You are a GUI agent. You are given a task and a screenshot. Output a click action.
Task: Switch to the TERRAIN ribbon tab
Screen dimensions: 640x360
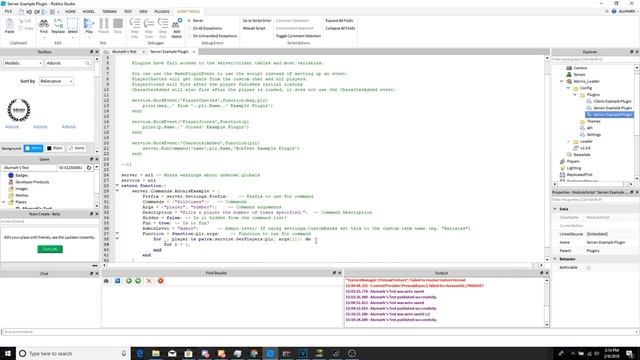(x=109, y=11)
